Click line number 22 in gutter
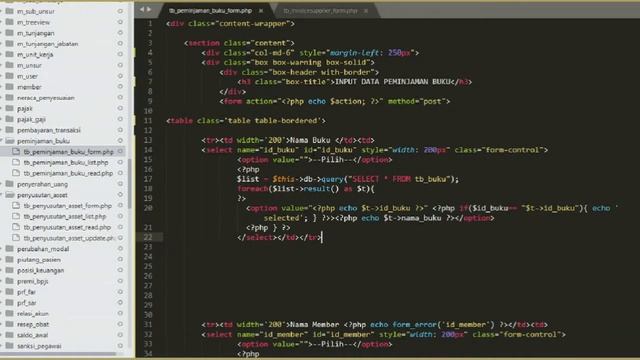The image size is (640, 360). coord(148,237)
